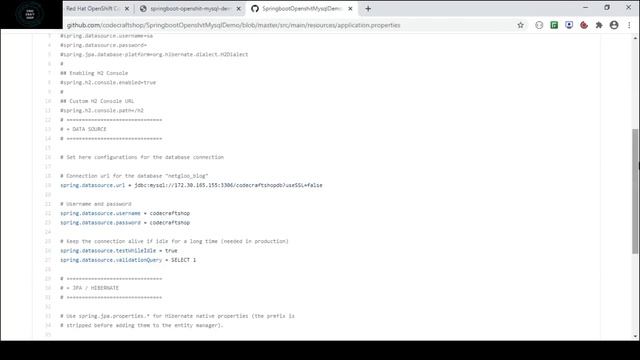This screenshot has width=640, height=360.
Task: Click the channel logo in the corner
Action: [30, 14]
